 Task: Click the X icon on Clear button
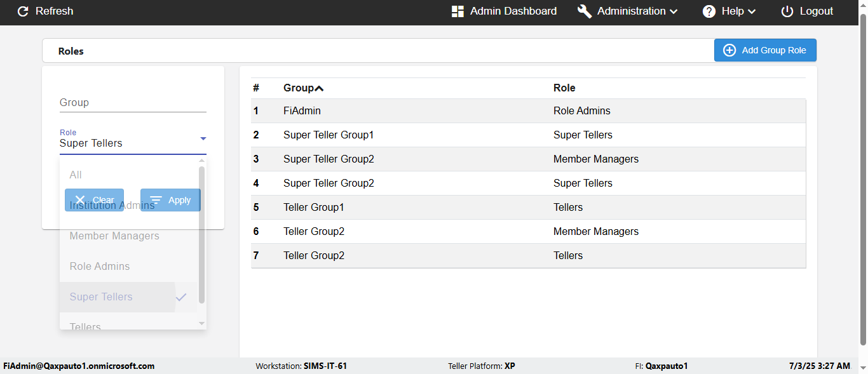pyautogui.click(x=80, y=200)
